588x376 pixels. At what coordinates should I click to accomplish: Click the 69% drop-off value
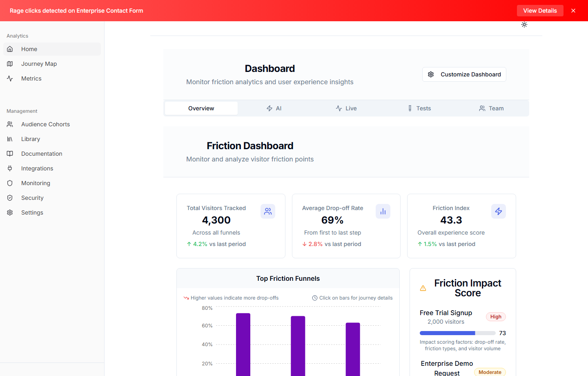[332, 220]
